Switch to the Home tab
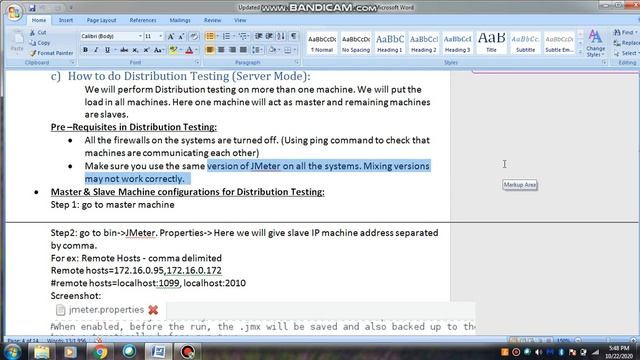The image size is (640, 360). pyautogui.click(x=39, y=20)
